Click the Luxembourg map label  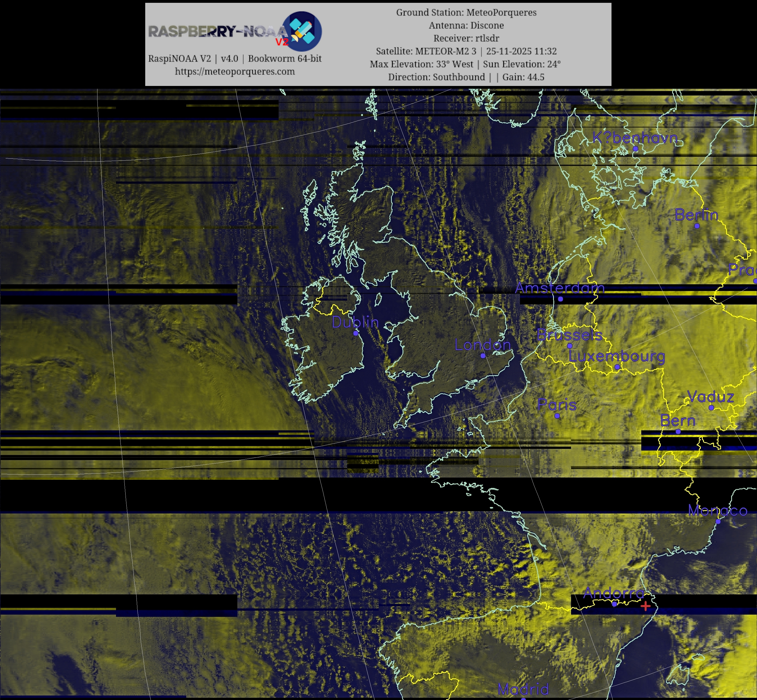click(617, 356)
